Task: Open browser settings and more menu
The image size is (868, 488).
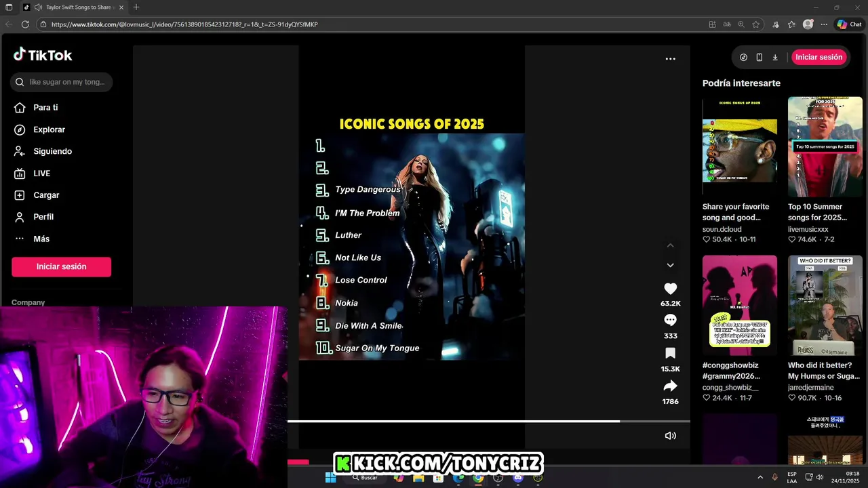Action: (x=824, y=24)
